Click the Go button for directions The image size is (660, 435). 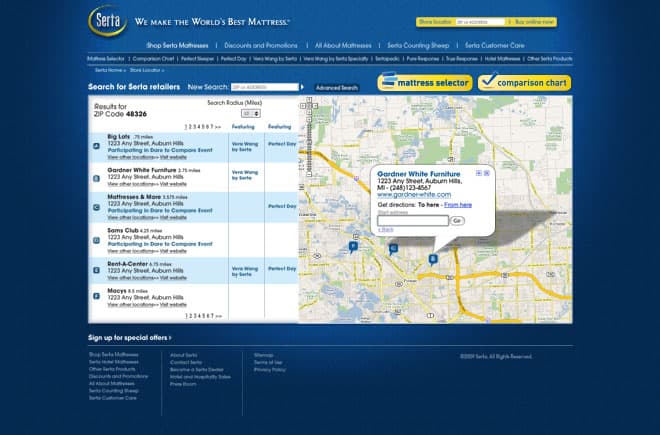(x=457, y=221)
